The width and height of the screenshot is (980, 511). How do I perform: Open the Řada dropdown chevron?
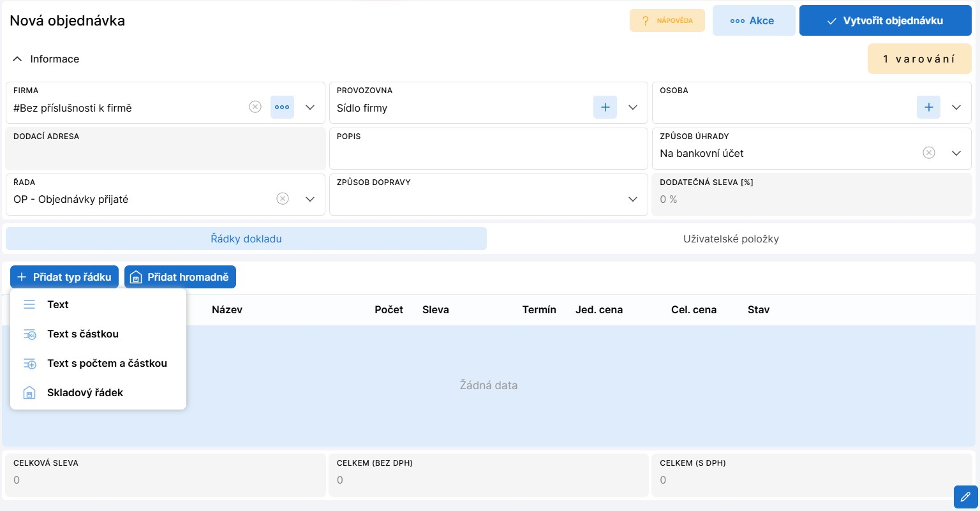click(310, 199)
